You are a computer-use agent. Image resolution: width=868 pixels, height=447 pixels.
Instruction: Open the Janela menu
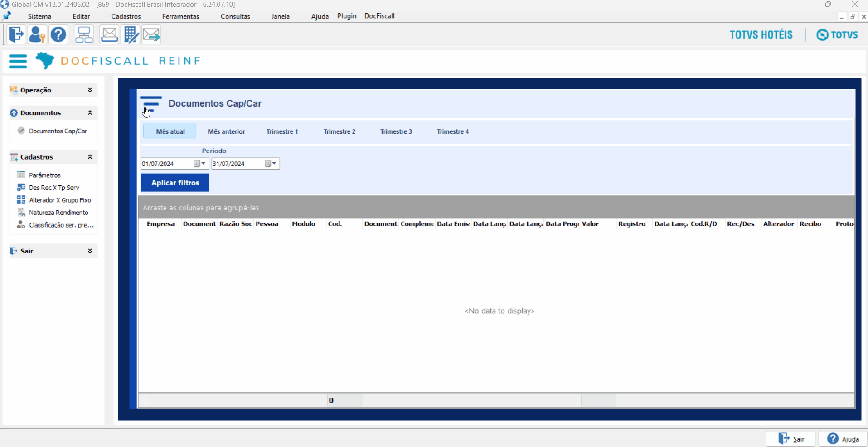point(281,16)
